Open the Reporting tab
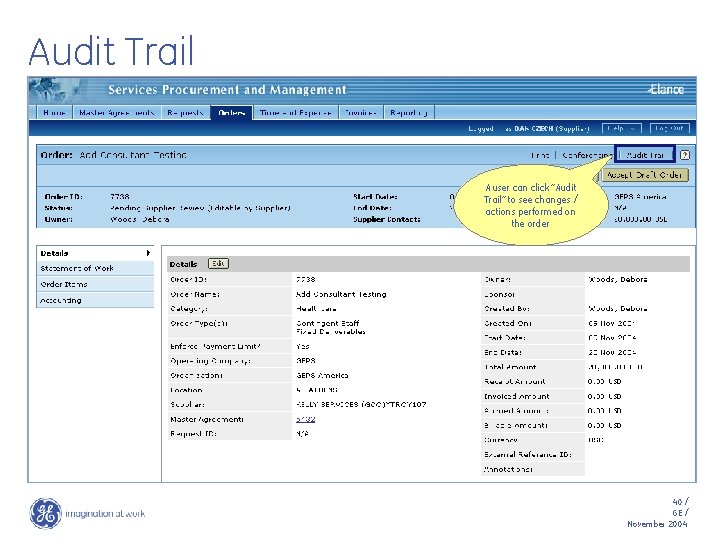Viewport: 720px width, 540px height. click(409, 112)
